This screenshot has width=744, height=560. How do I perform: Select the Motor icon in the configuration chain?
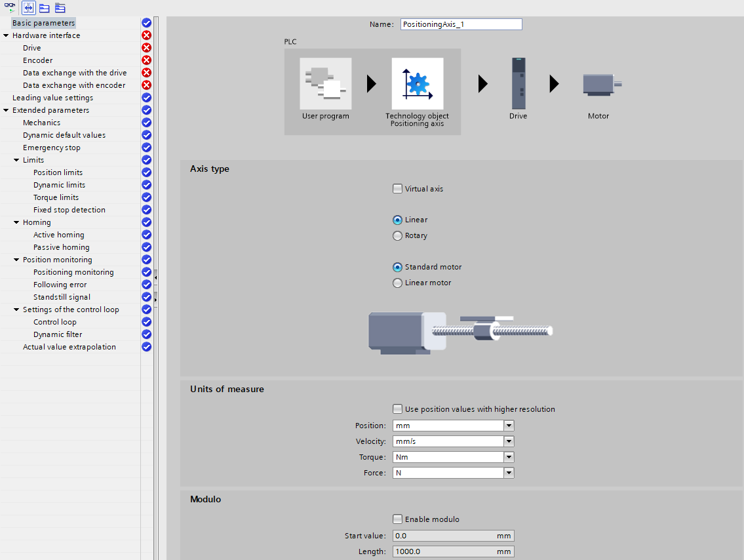[x=597, y=83]
